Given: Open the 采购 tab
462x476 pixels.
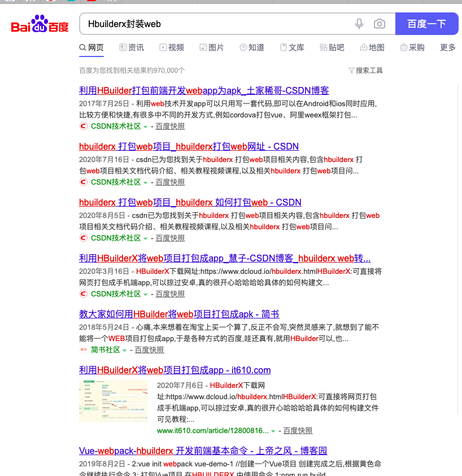Looking at the screenshot, I should [x=412, y=47].
